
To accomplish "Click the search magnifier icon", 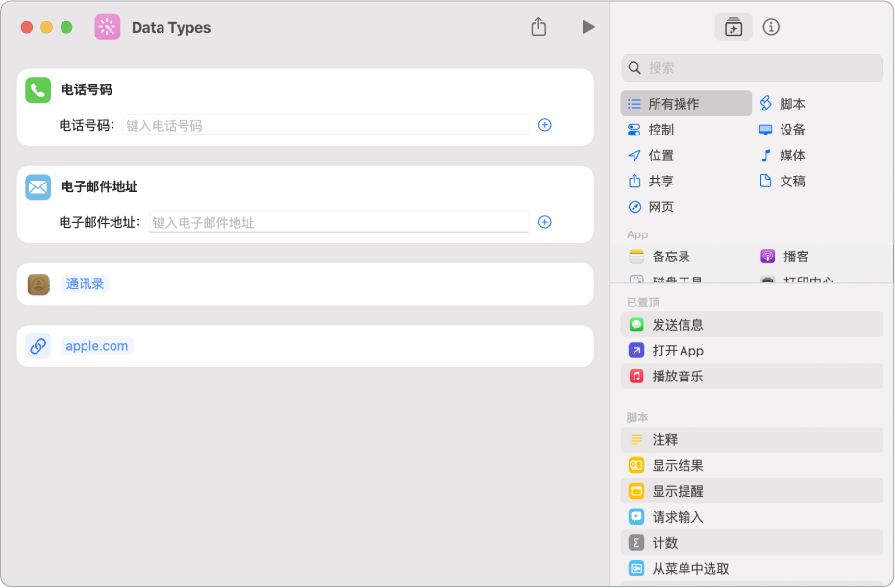I will [634, 68].
